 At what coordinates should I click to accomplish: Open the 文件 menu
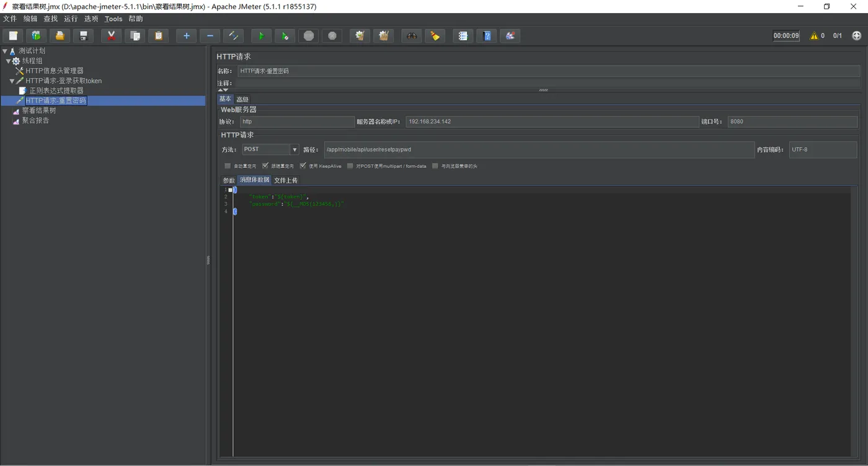click(10, 19)
